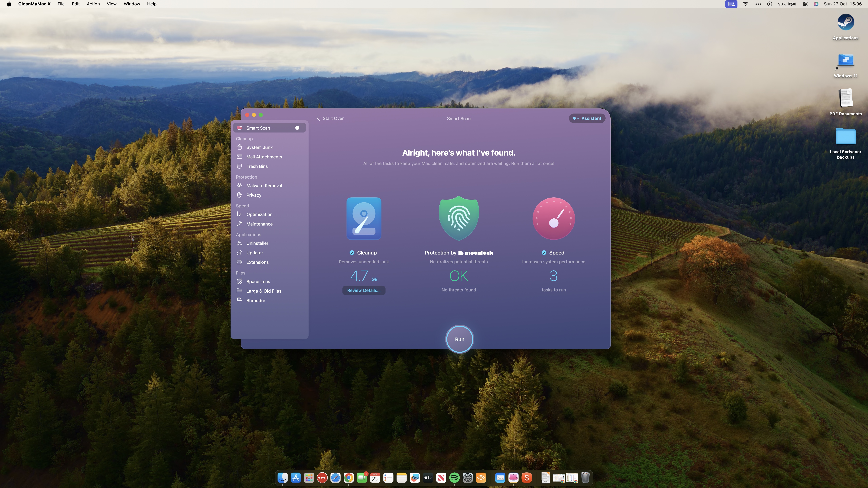
Task: Open the Trash in the Dock
Action: click(585, 477)
